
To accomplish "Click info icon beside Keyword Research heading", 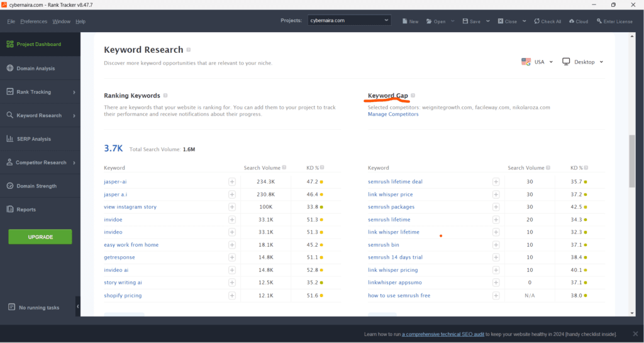I will pos(189,50).
